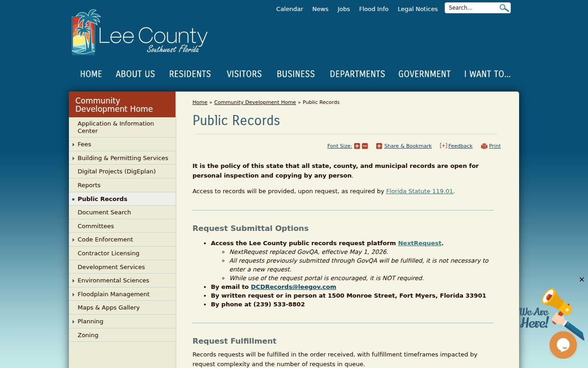Click the Share & Bookmark plus icon
Image resolution: width=588 pixels, height=368 pixels.
pos(379,146)
